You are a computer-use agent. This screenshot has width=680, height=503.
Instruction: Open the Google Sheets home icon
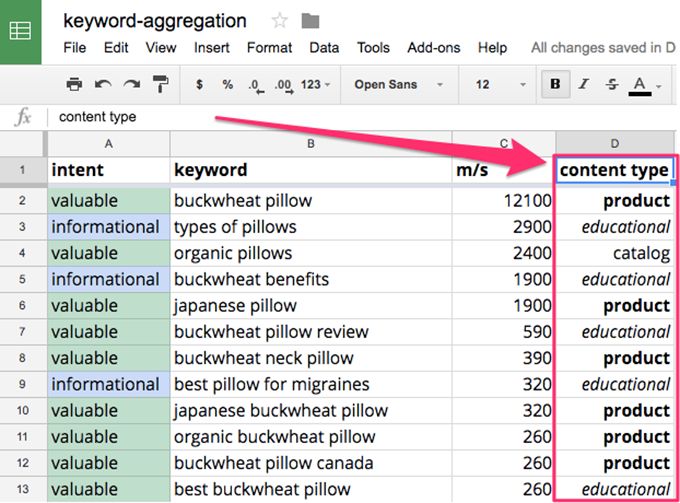[20, 32]
